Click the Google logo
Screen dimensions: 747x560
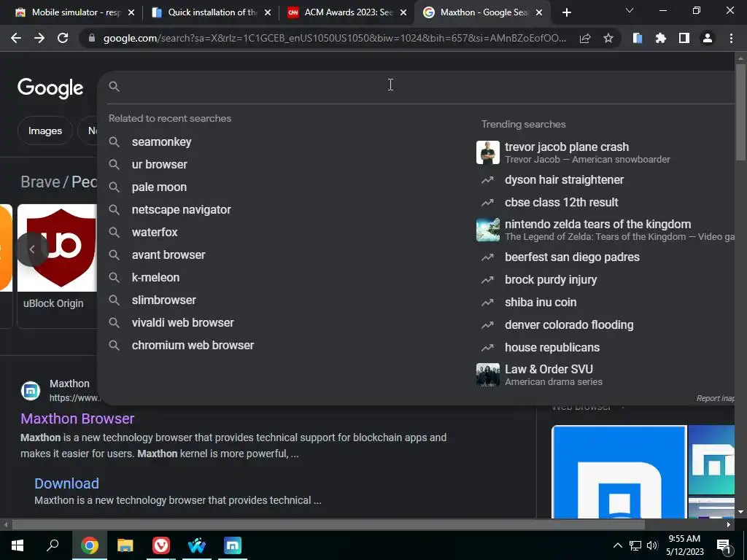(x=50, y=88)
